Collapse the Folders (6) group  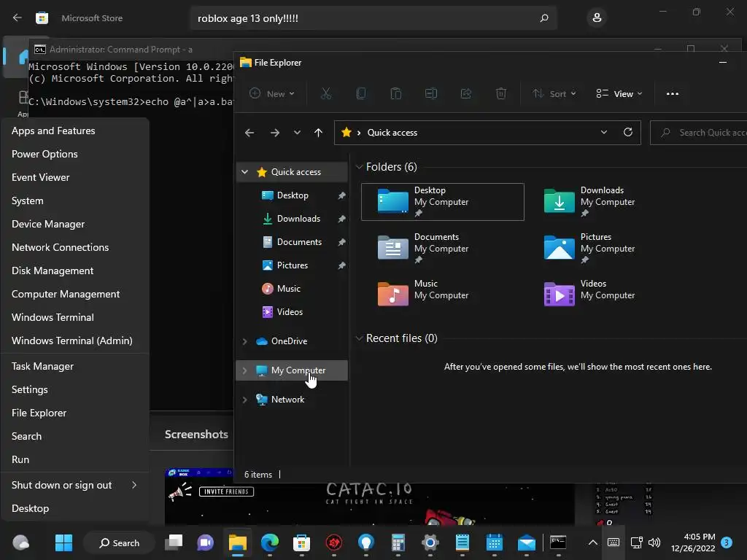[x=359, y=167]
